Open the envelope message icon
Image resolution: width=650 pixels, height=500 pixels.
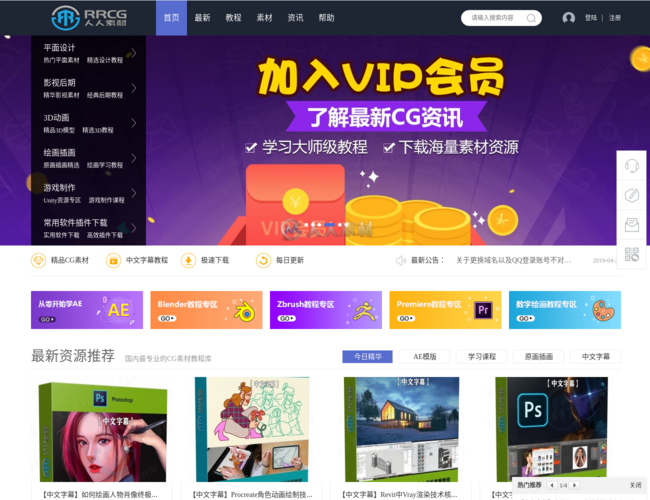pos(631,225)
